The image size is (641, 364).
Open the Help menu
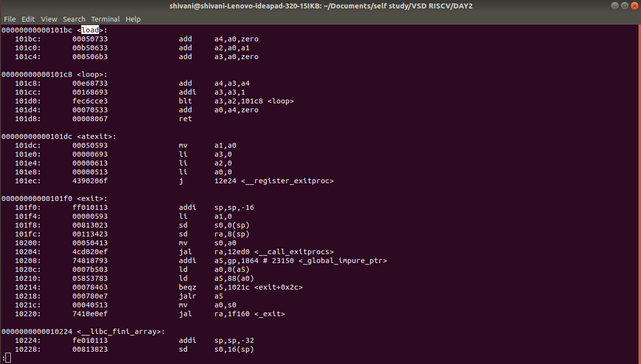click(133, 19)
